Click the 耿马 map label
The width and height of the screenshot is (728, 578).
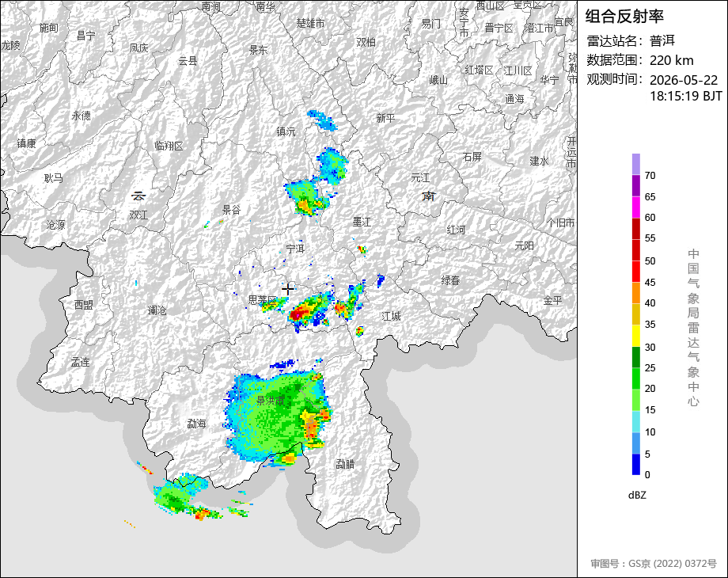coord(53,178)
